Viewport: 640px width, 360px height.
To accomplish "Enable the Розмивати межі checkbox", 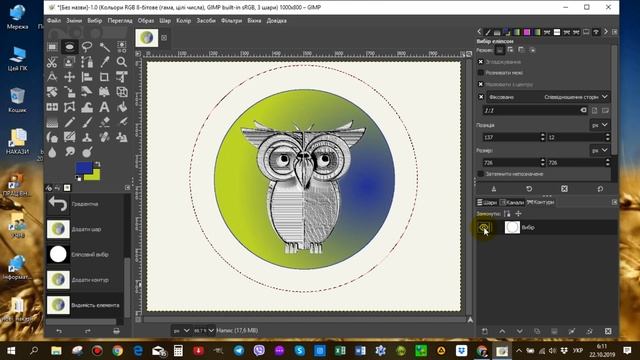I will click(480, 72).
